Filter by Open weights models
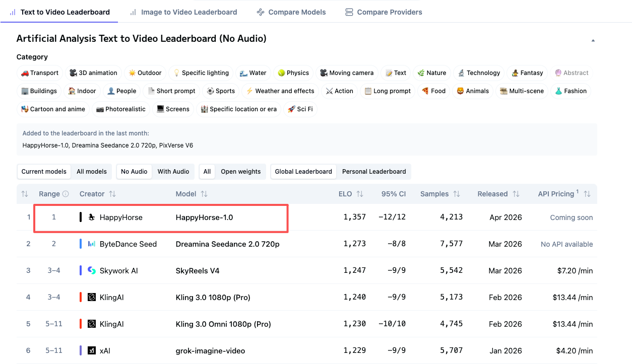This screenshot has width=632, height=364. (x=240, y=172)
